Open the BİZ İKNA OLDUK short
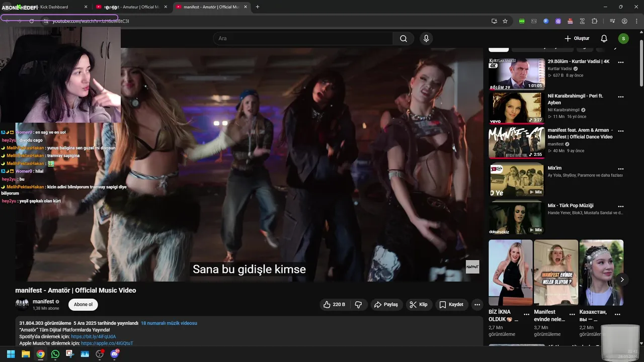 [510, 273]
